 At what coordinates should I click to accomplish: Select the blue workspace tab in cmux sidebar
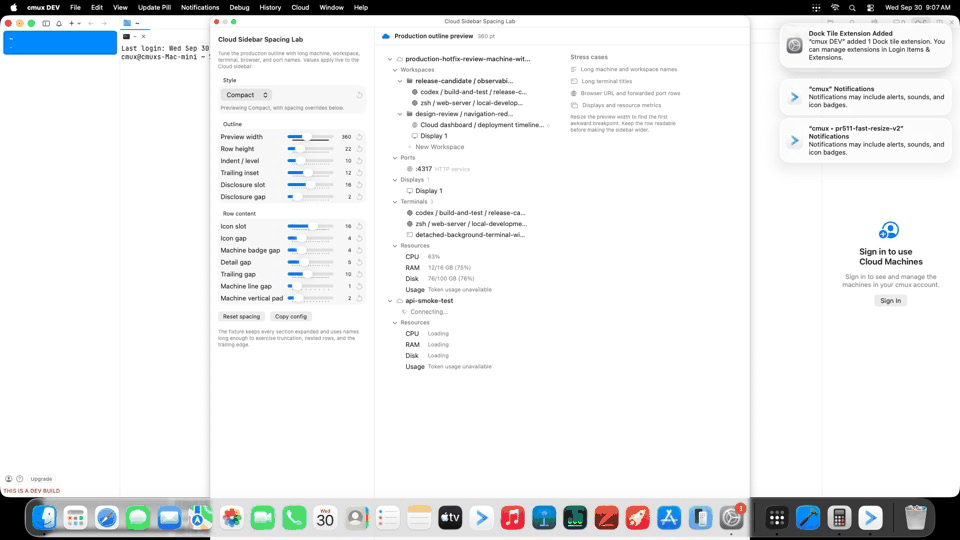pos(60,43)
